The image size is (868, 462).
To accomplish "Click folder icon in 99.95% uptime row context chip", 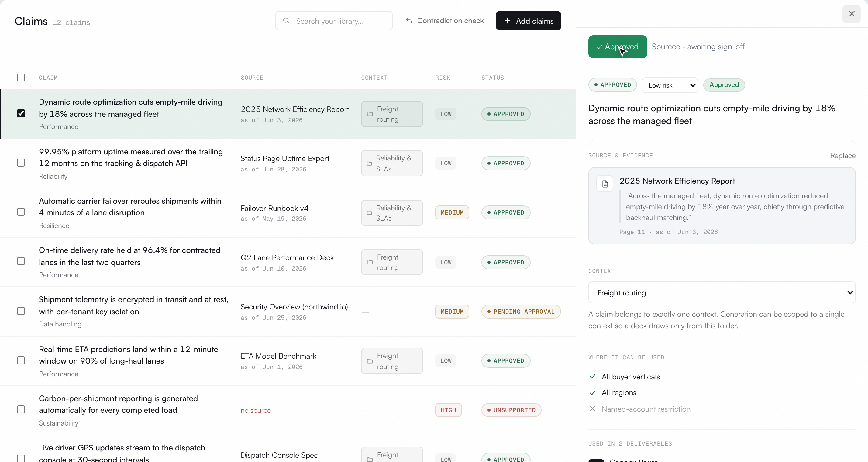I will (369, 164).
